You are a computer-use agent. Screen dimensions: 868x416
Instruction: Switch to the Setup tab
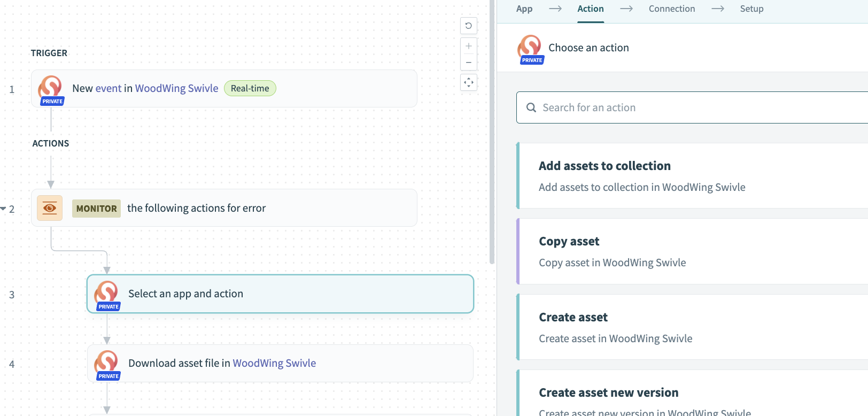[x=751, y=9]
